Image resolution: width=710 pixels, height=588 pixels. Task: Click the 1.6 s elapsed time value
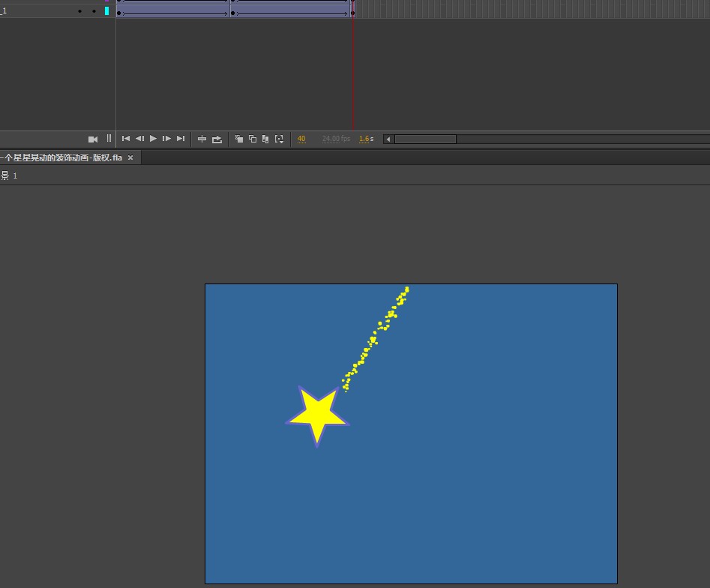pos(366,139)
